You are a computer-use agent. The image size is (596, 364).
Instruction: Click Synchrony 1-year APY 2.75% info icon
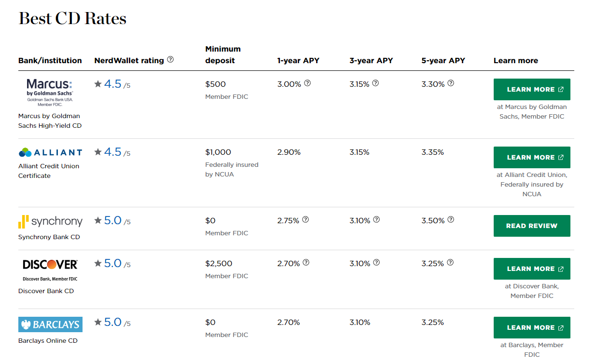tap(305, 220)
